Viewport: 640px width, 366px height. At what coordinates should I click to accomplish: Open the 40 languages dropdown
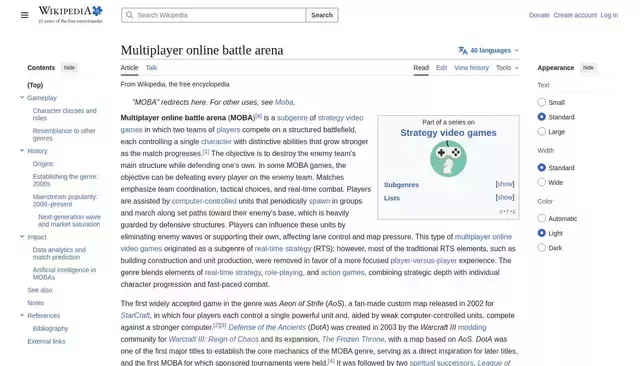tap(489, 50)
